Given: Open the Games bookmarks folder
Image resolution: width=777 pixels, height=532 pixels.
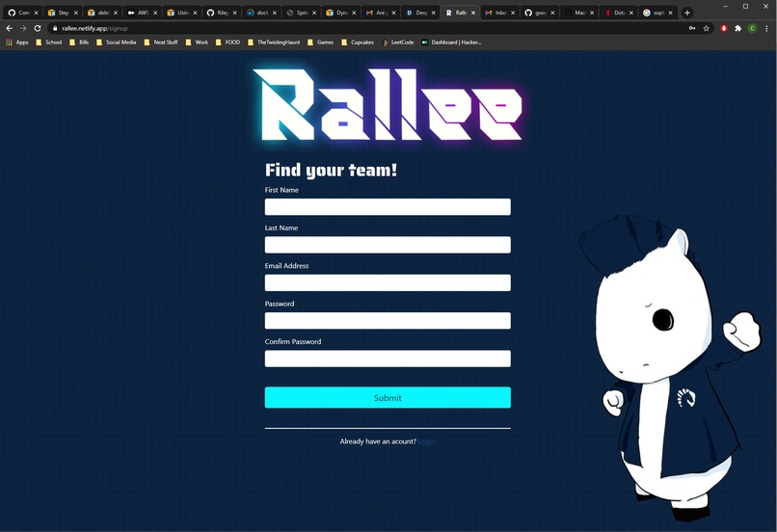Looking at the screenshot, I should 320,42.
